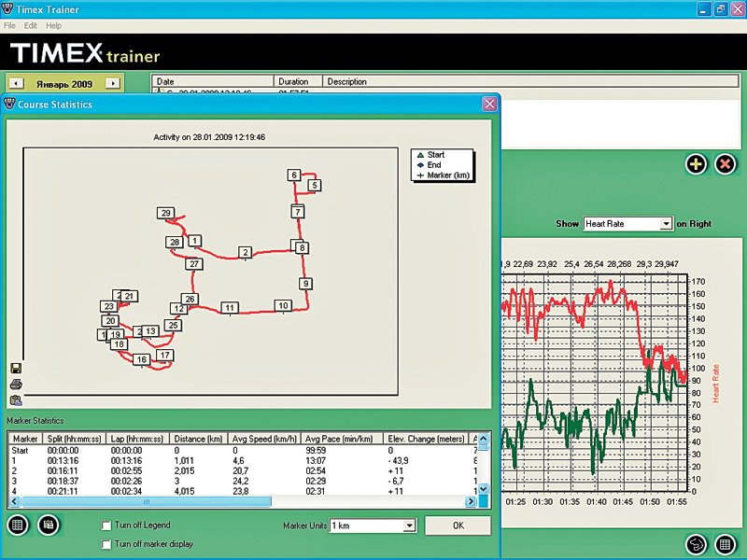Close the Course Statistics dialog
Viewport: 747px width, 560px height.
(489, 104)
